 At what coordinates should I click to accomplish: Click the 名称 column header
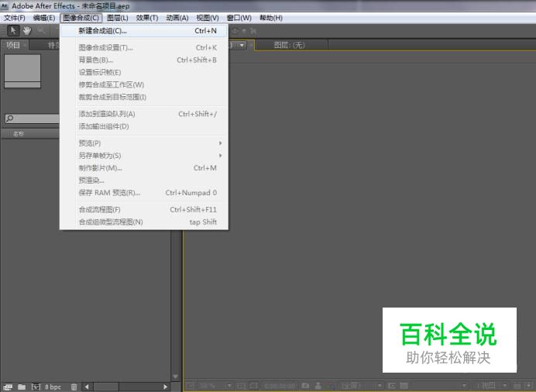pos(19,133)
